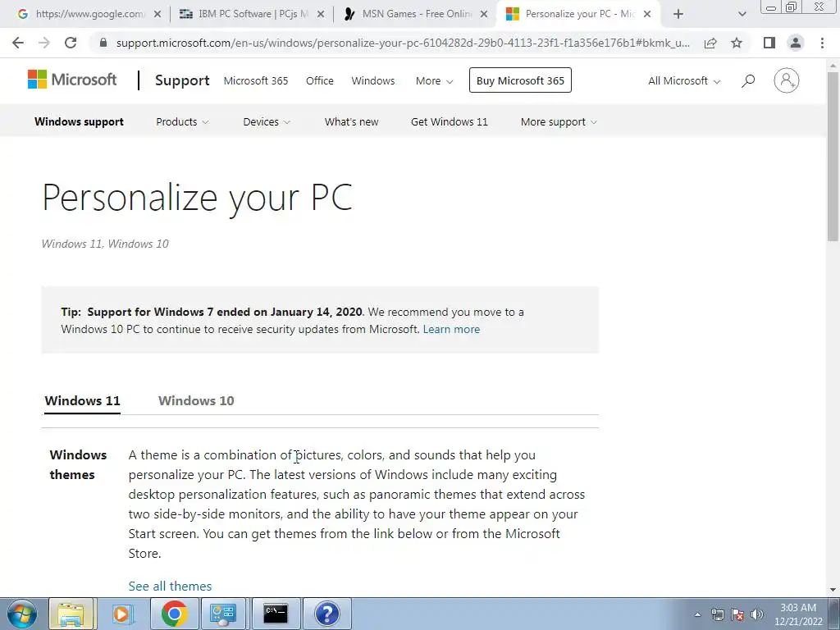840x630 pixels.
Task: Click the page vertical scrollbar thumb
Action: pos(833,155)
